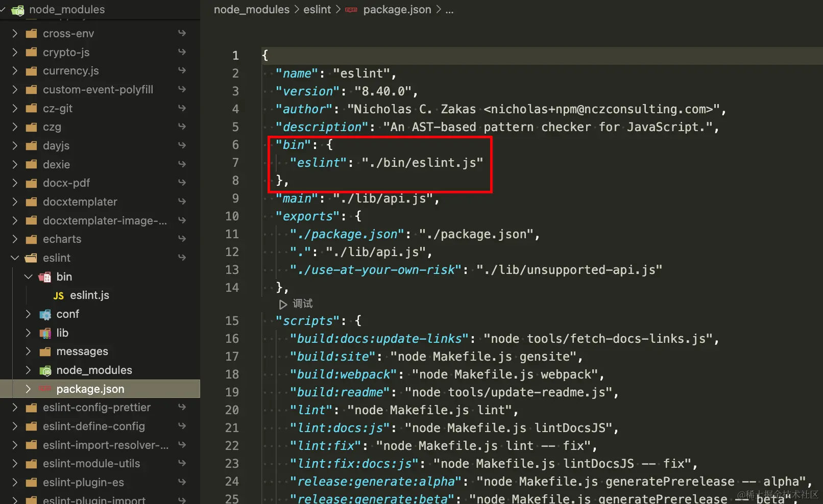Viewport: 823px width, 504px height.
Task: Select node_modules in the breadcrumb
Action: pyautogui.click(x=252, y=10)
